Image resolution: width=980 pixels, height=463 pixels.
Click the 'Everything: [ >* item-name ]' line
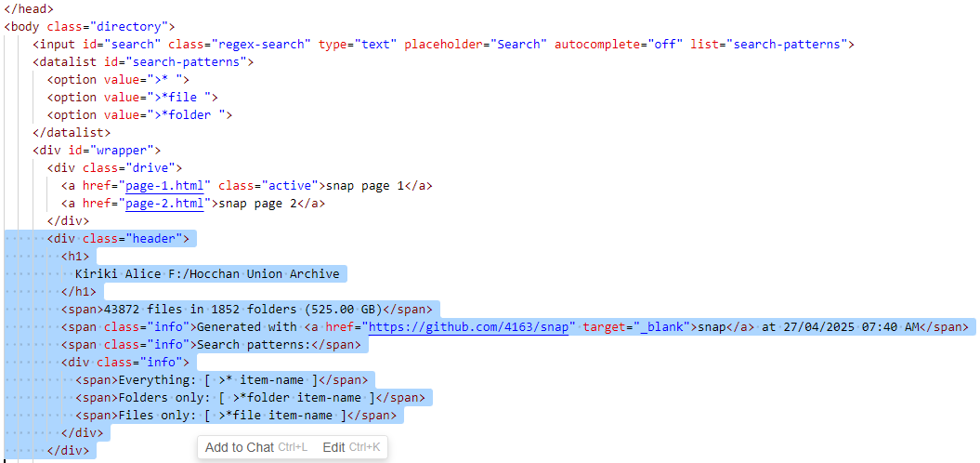(x=222, y=379)
